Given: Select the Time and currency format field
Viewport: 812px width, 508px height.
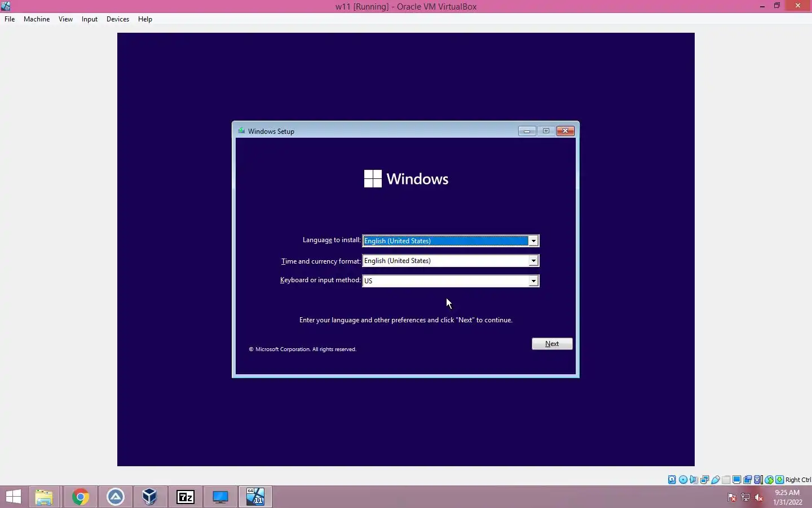Looking at the screenshot, I should pyautogui.click(x=451, y=261).
